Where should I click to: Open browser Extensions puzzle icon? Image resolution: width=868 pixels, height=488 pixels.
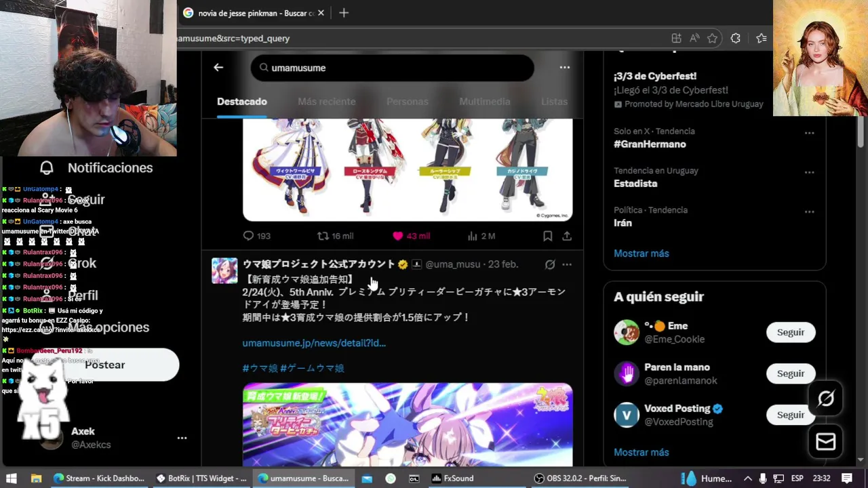[x=735, y=39]
